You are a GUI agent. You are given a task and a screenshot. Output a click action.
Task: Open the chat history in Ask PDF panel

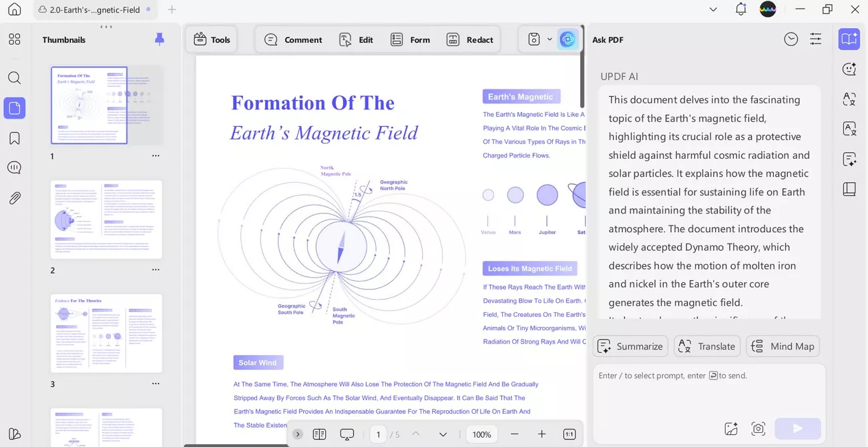click(791, 39)
